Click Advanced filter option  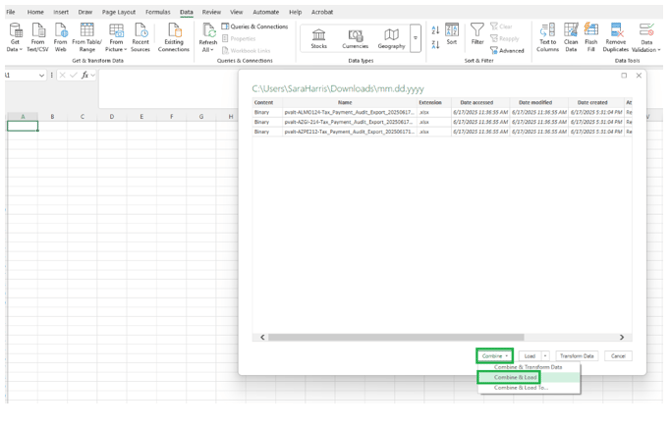(x=507, y=50)
